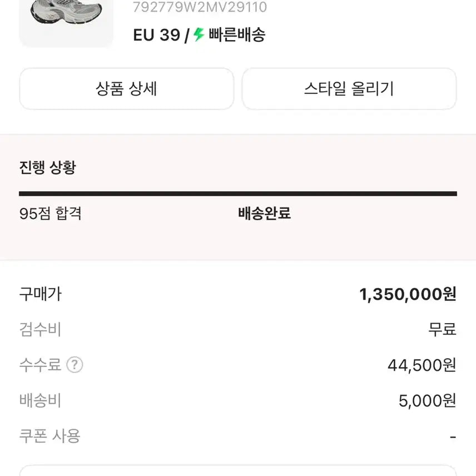Select the 배송완료 status label
Screen dimensions: 476x476
tap(265, 213)
